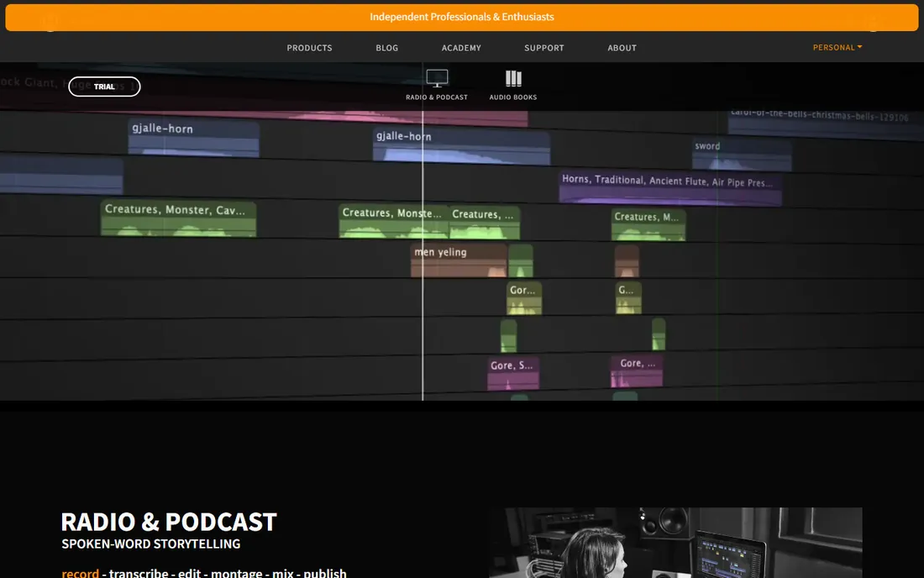This screenshot has height=578, width=924.
Task: Open the Radio & Podcast monitor icon
Action: click(437, 78)
